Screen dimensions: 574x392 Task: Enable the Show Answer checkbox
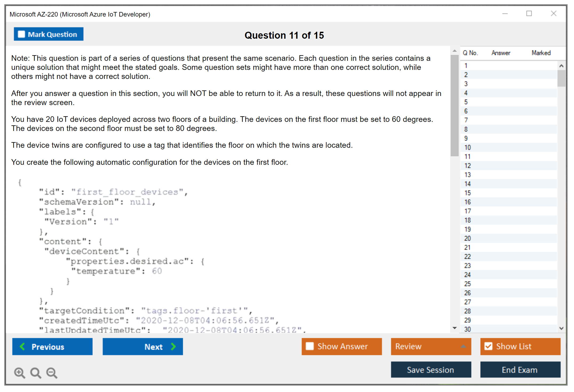[x=310, y=346]
